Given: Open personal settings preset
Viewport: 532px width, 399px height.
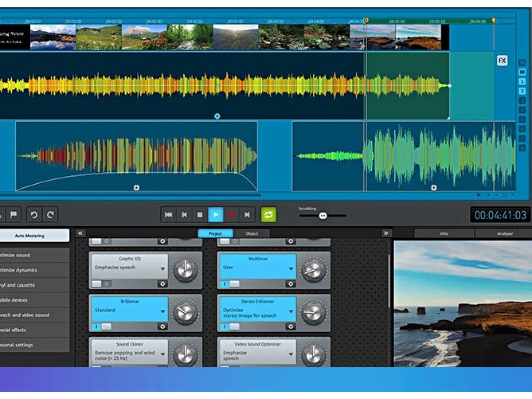Looking at the screenshot, I should tap(35, 345).
